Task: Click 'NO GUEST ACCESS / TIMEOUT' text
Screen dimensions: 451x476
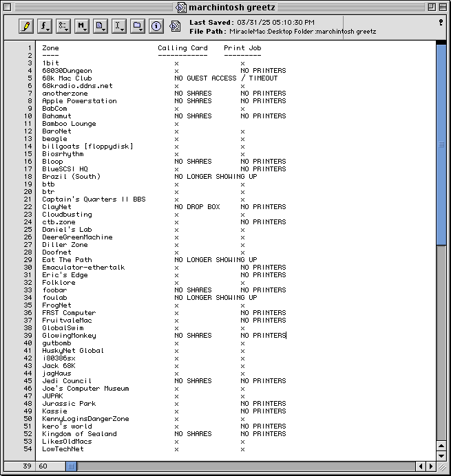Action: pyautogui.click(x=226, y=78)
